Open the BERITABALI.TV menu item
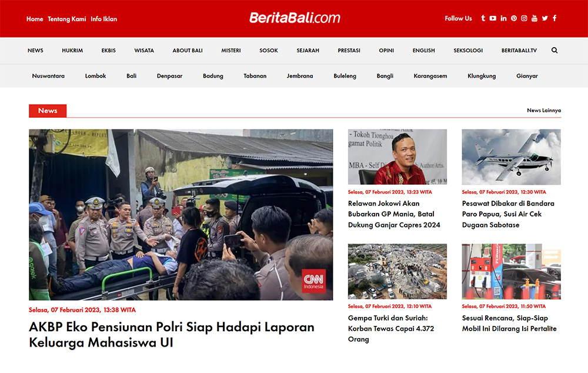This screenshot has height=373, width=588. [x=519, y=50]
